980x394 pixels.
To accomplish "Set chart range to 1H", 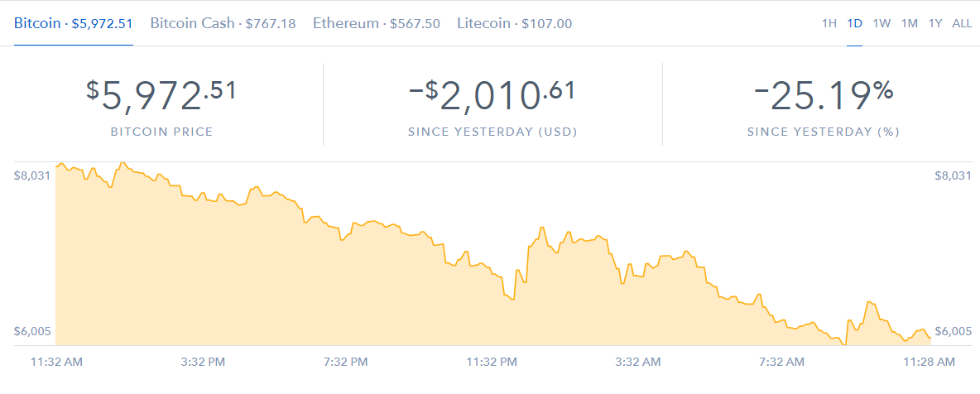I will [829, 23].
